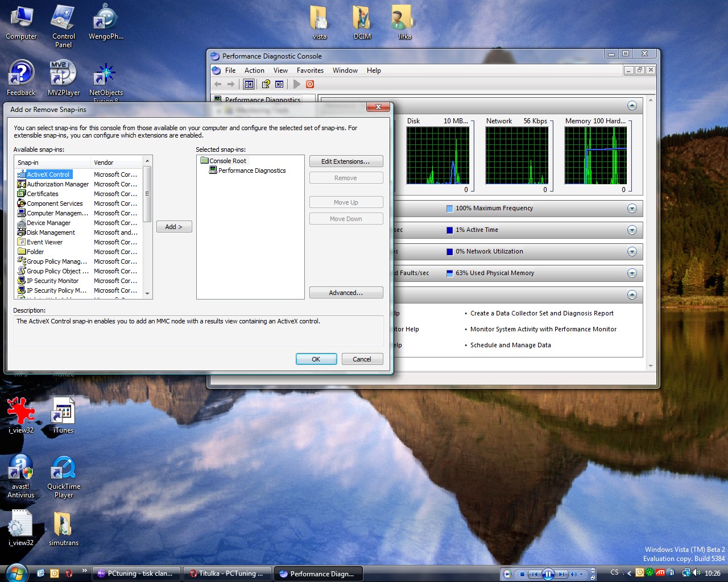Open the File menu

pyautogui.click(x=230, y=70)
